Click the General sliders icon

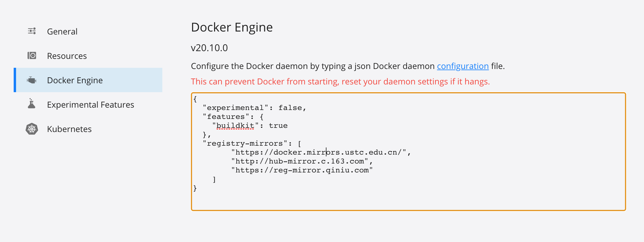[x=32, y=31]
